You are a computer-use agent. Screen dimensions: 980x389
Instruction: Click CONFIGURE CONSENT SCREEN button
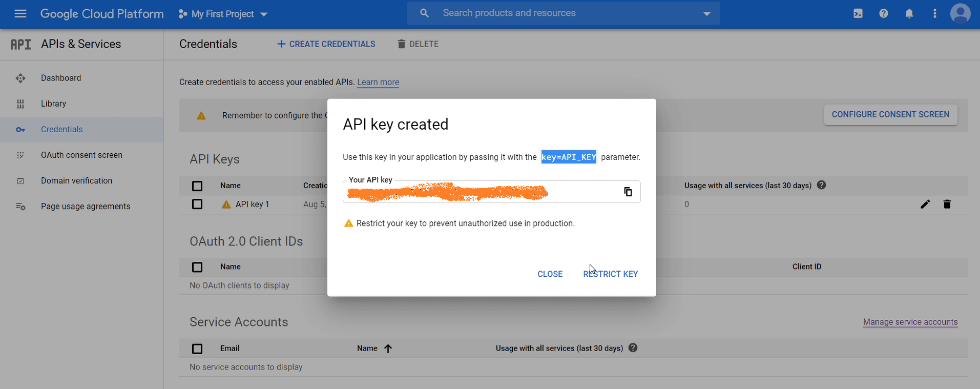890,114
